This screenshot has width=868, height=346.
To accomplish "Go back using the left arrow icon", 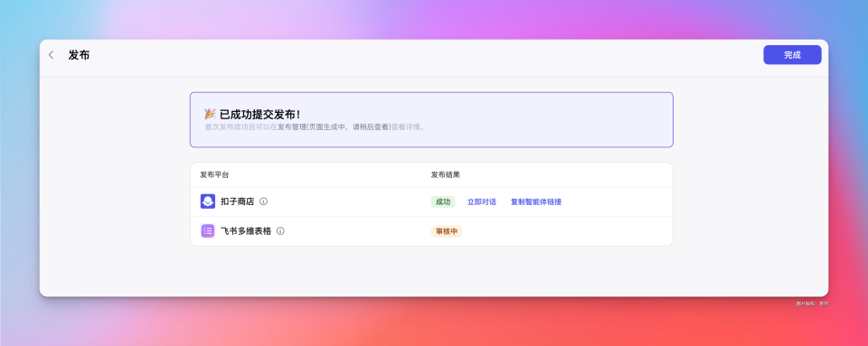I will click(x=51, y=55).
